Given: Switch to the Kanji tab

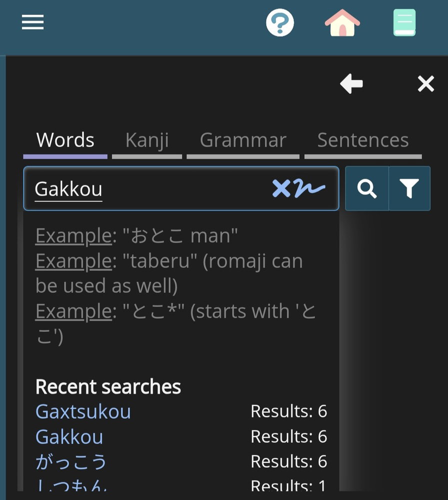Looking at the screenshot, I should [x=147, y=140].
